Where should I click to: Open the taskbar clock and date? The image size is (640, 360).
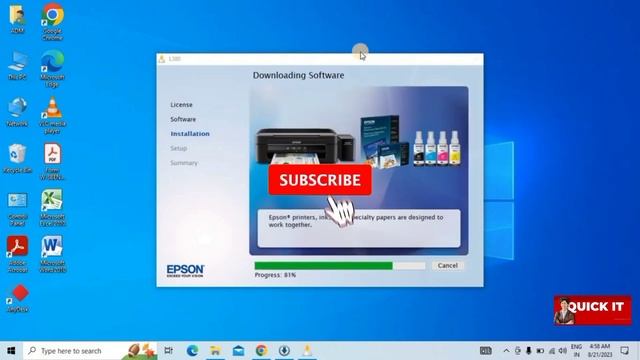(600, 351)
